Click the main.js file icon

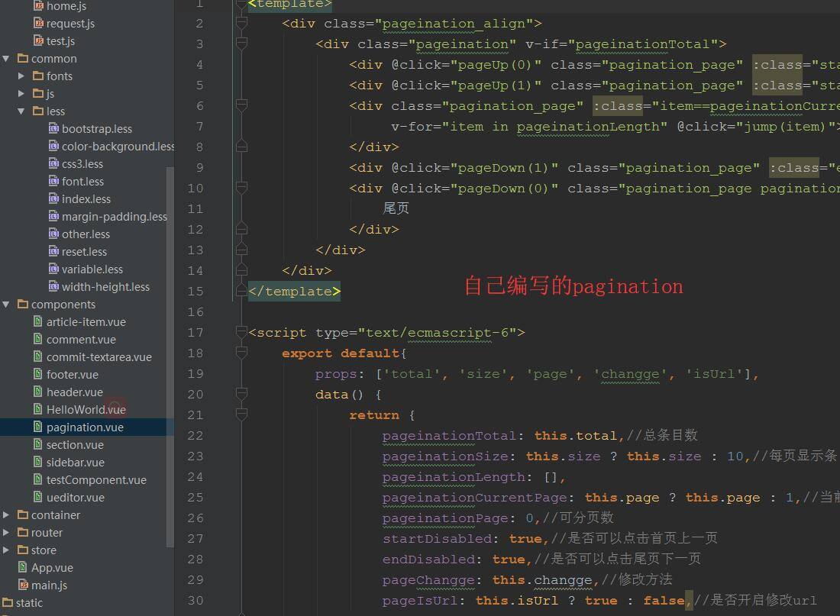coord(23,585)
